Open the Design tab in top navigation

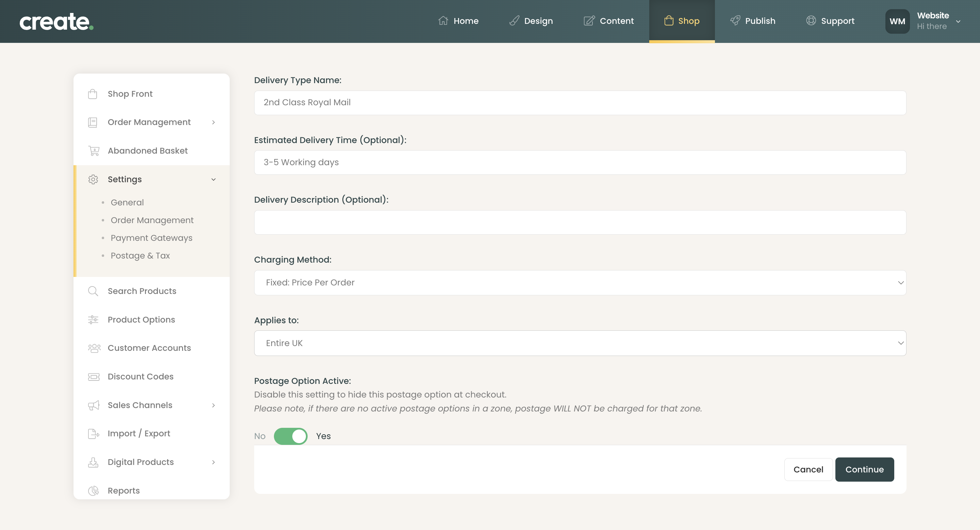click(x=531, y=21)
